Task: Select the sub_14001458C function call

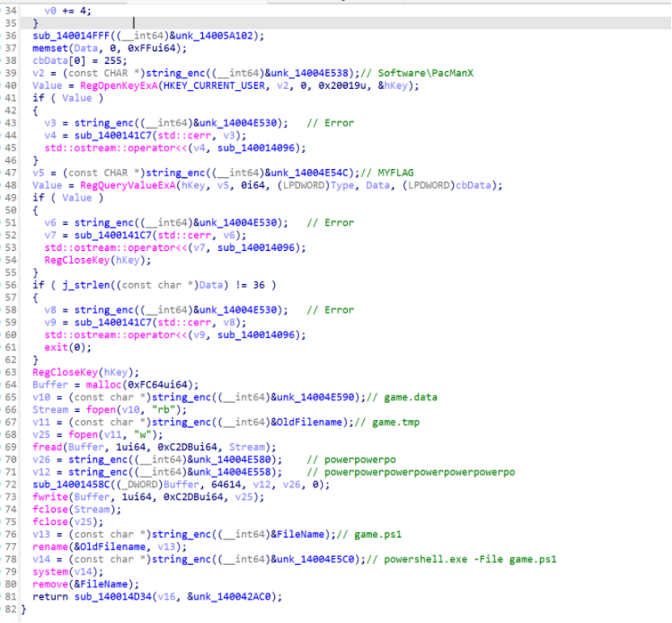Action: (x=71, y=484)
